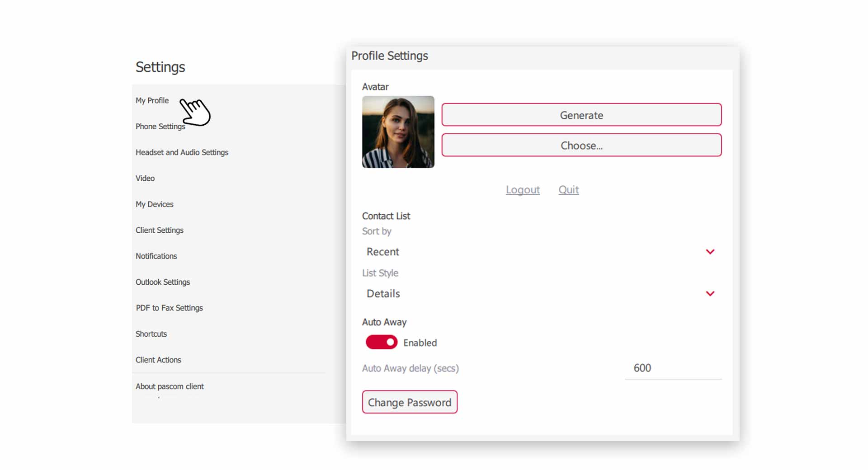The height and width of the screenshot is (470, 868).
Task: Select Shortcuts in the settings list
Action: point(151,334)
